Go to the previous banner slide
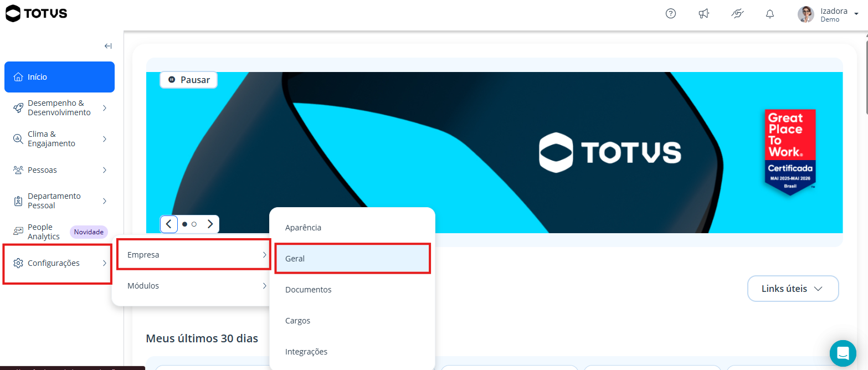Viewport: 868px width, 370px height. click(169, 224)
